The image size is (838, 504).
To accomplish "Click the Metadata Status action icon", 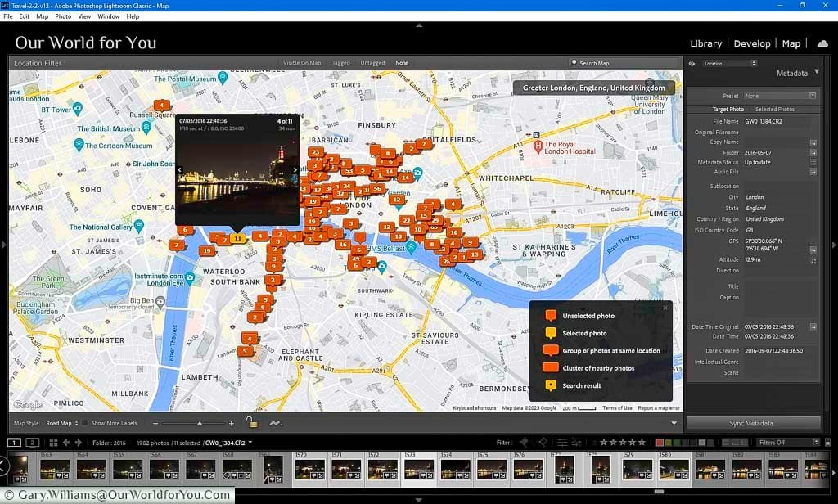I will click(813, 162).
